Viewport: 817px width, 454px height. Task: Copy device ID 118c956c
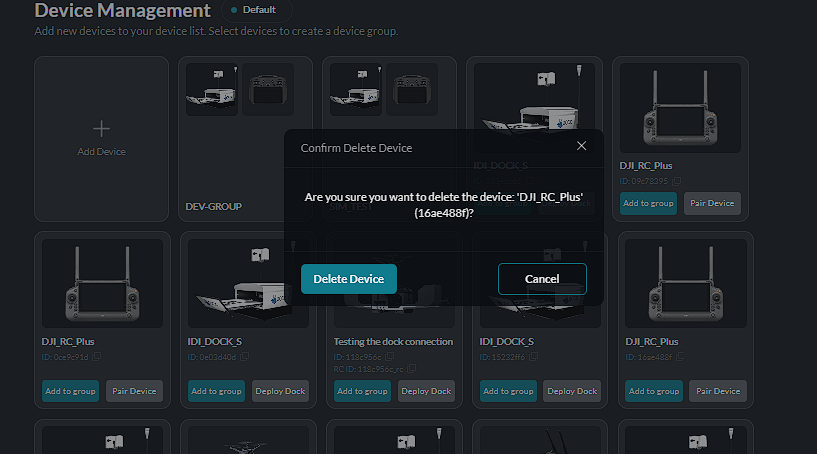click(x=389, y=357)
